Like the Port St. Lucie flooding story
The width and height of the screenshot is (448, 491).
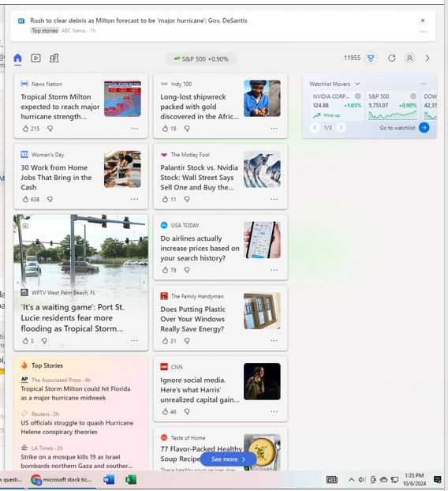(25, 341)
